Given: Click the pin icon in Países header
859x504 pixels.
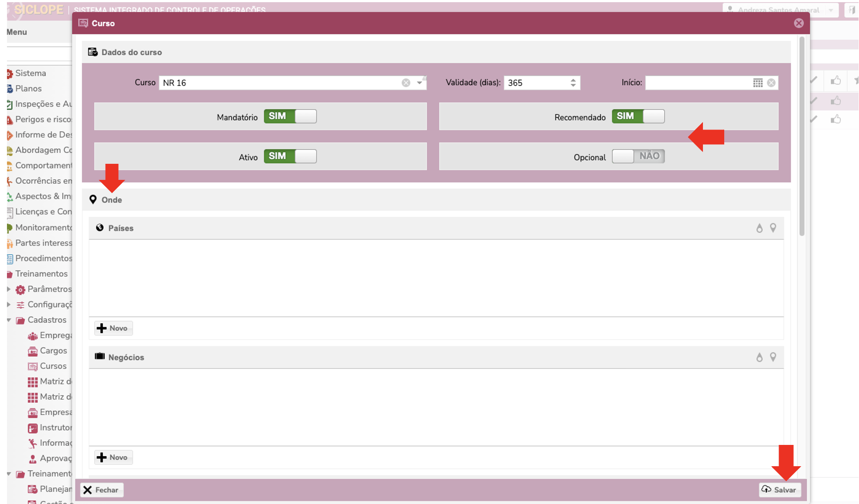Looking at the screenshot, I should tap(773, 228).
